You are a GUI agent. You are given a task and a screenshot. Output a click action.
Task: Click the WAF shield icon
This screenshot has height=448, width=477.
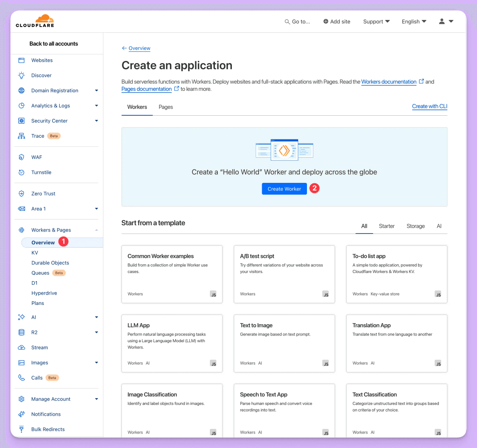[x=21, y=157]
